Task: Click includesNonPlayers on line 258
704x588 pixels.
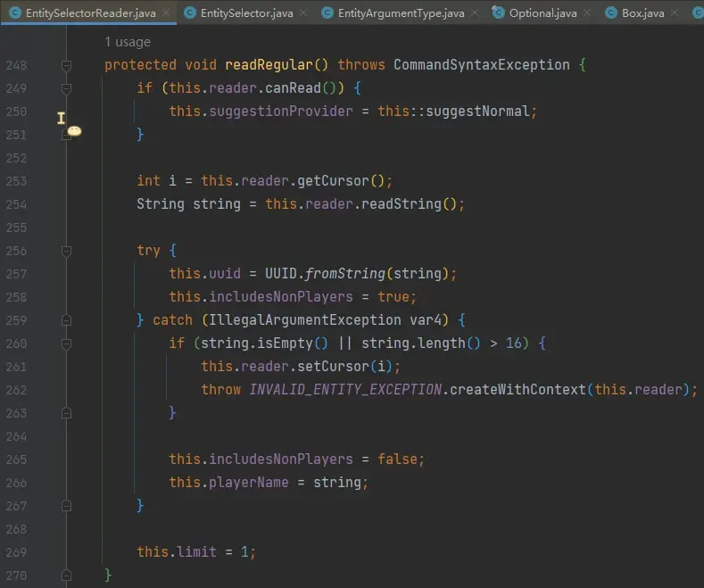Action: pos(281,297)
